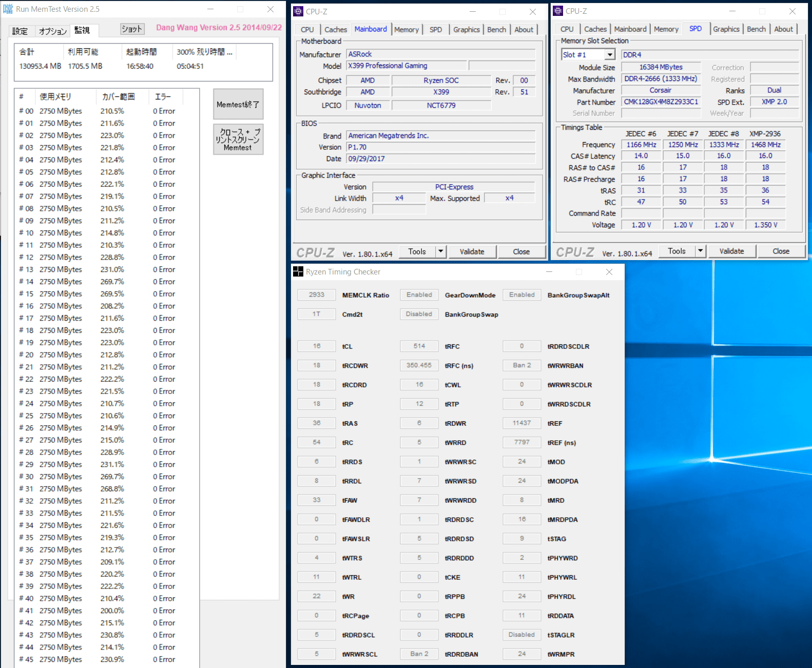This screenshot has height=668, width=812.
Task: Open オプション tab in MemTest
Action: click(x=53, y=31)
